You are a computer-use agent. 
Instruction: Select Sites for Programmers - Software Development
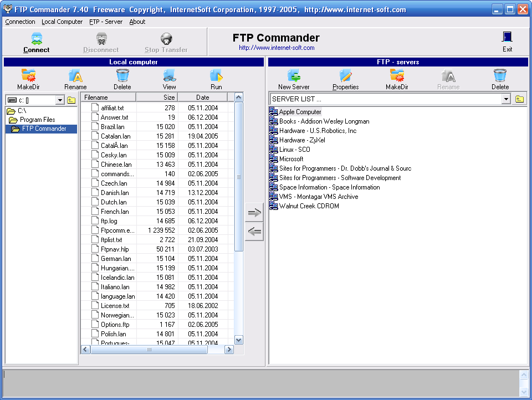point(335,177)
